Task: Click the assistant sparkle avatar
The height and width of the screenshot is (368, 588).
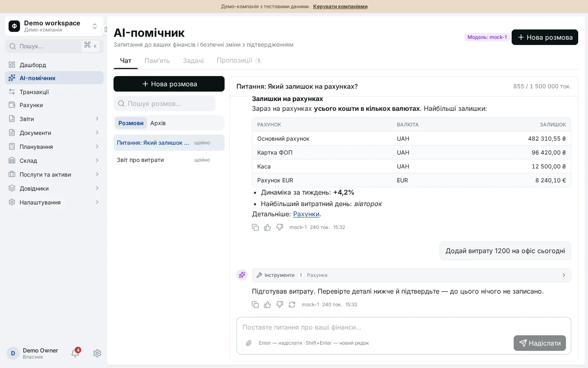Action: [242, 275]
